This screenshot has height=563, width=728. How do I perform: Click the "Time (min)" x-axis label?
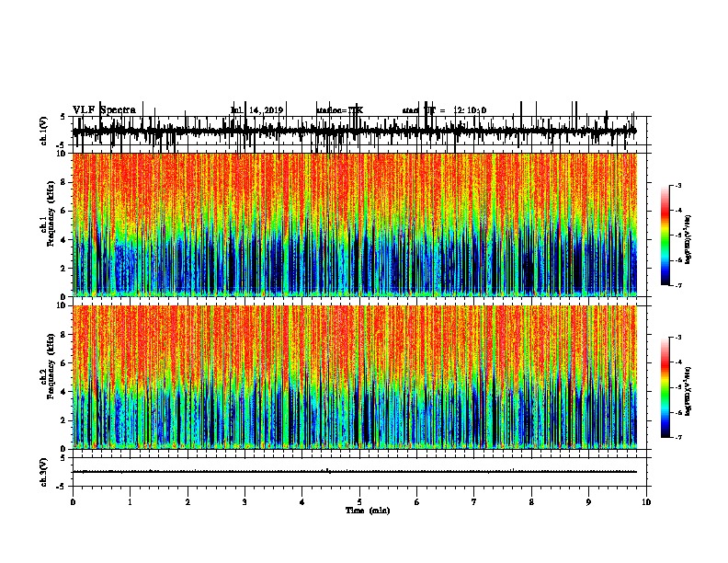pos(368,511)
